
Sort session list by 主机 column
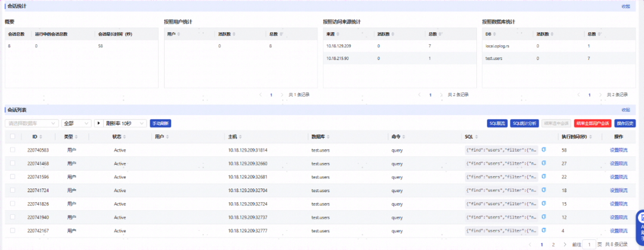[x=240, y=137]
